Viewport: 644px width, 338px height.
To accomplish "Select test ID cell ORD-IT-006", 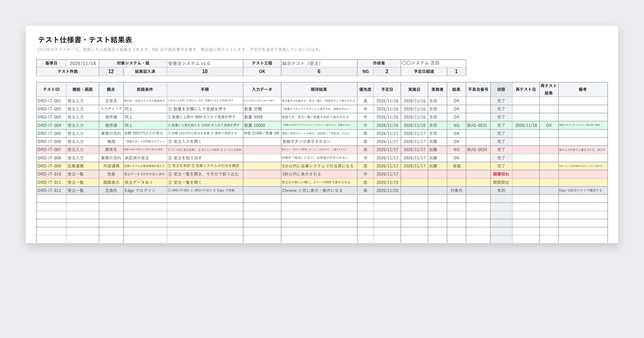I will click(x=51, y=142).
